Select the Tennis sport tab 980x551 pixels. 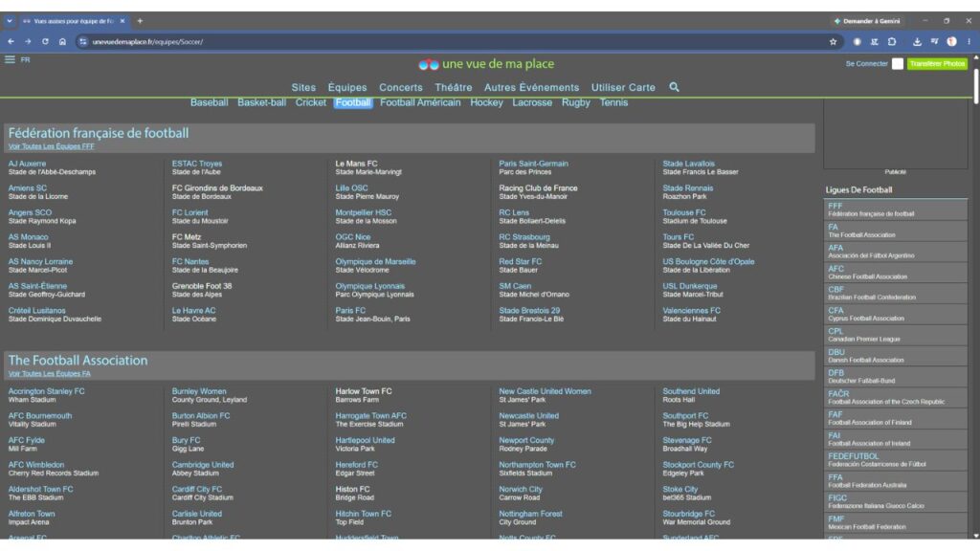coord(613,102)
